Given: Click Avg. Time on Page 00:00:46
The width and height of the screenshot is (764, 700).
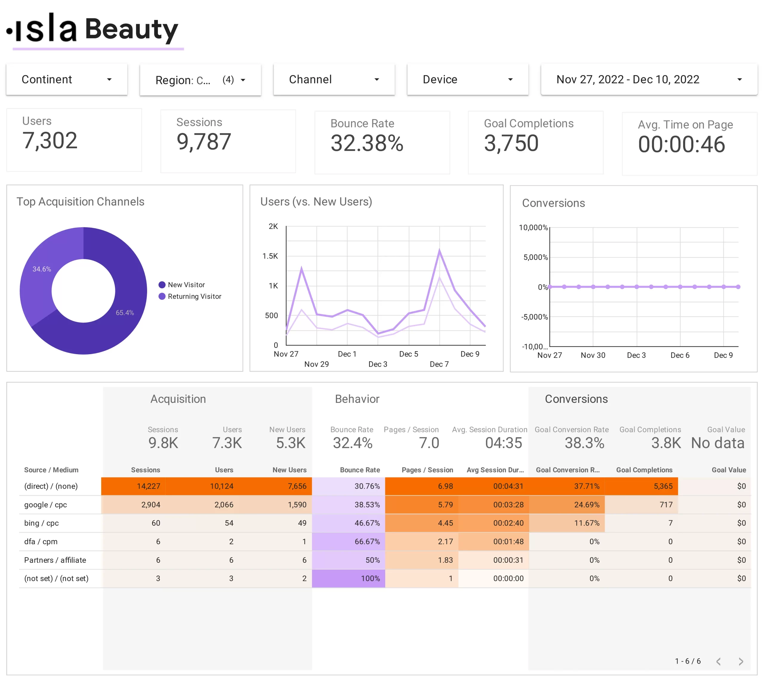Looking at the screenshot, I should click(689, 144).
